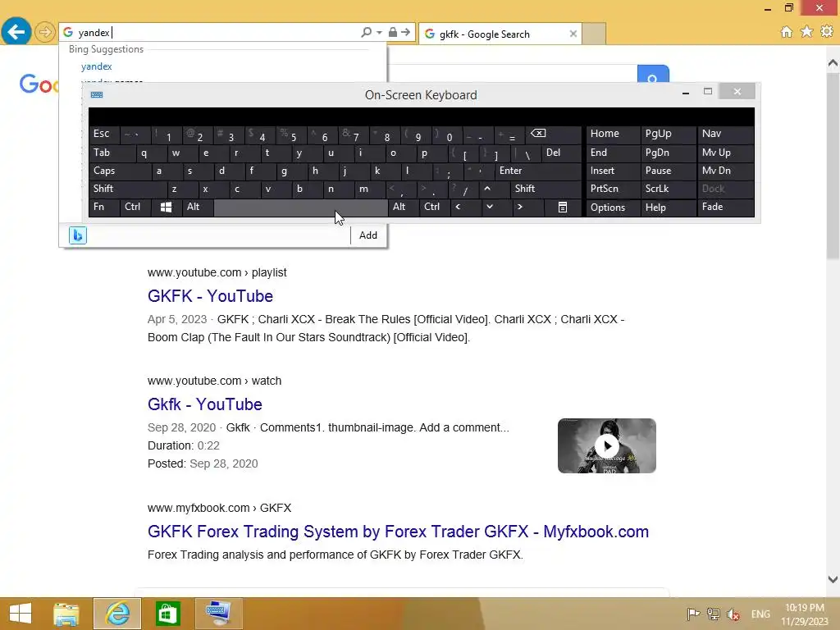Select the gkfk - Google Search tab
This screenshot has width=840, height=630.
pyautogui.click(x=500, y=34)
